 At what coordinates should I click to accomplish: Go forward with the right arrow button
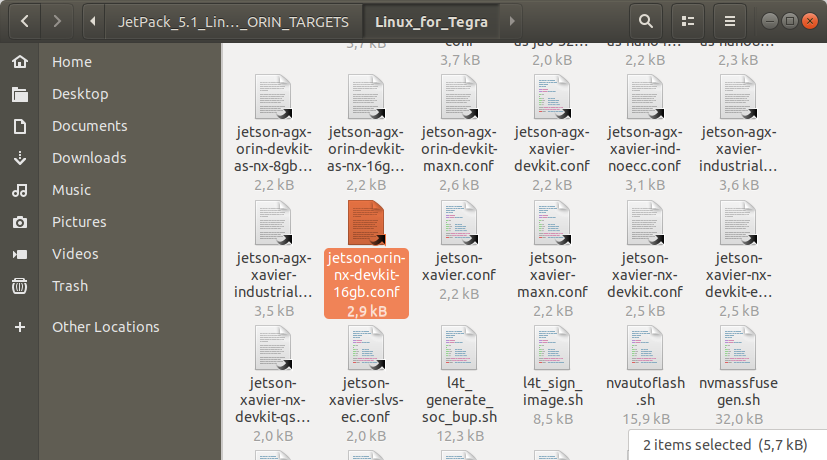57,21
